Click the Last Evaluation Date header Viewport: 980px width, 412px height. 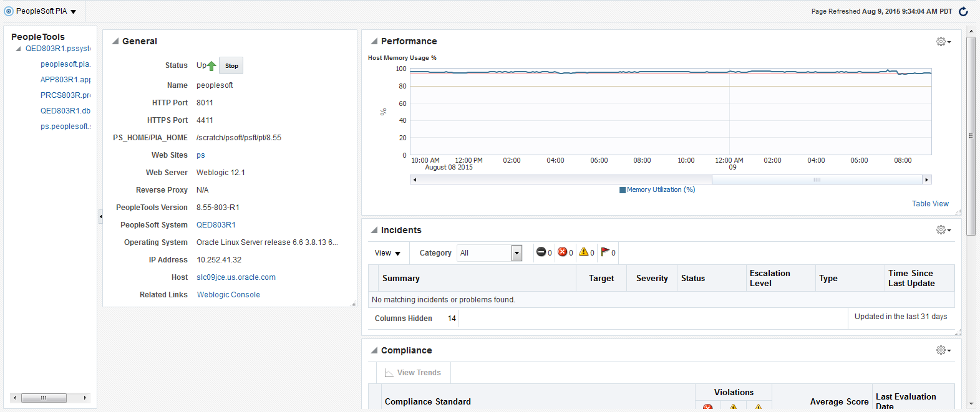pyautogui.click(x=913, y=397)
